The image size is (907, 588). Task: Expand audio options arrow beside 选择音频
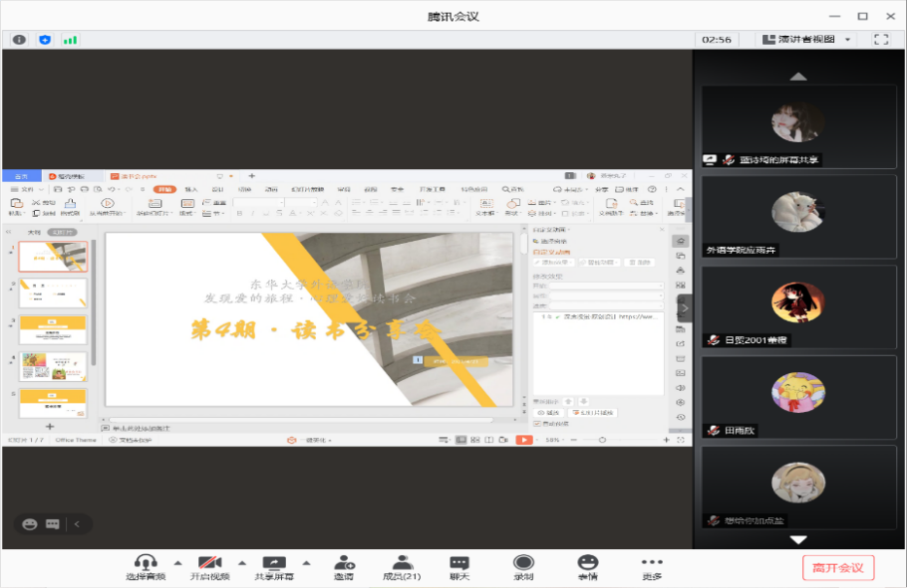[177, 563]
